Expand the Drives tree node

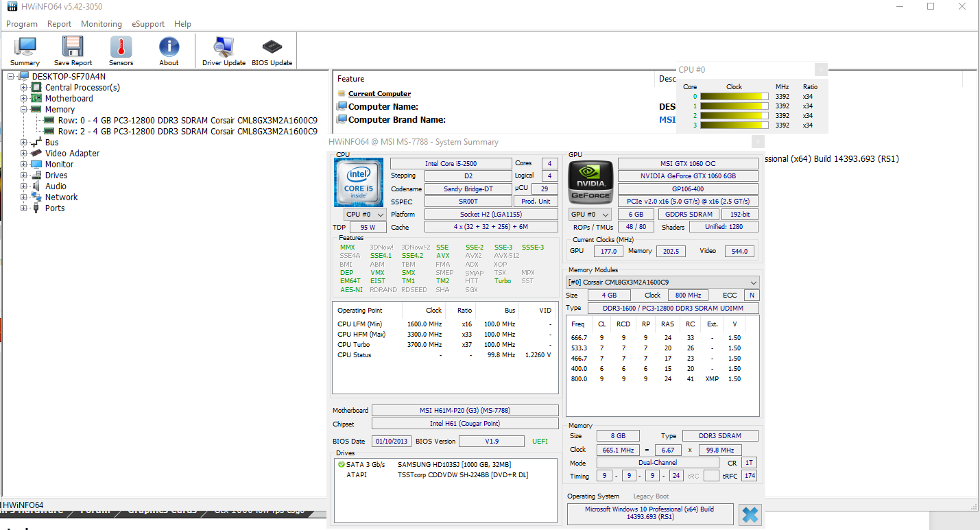(x=24, y=175)
